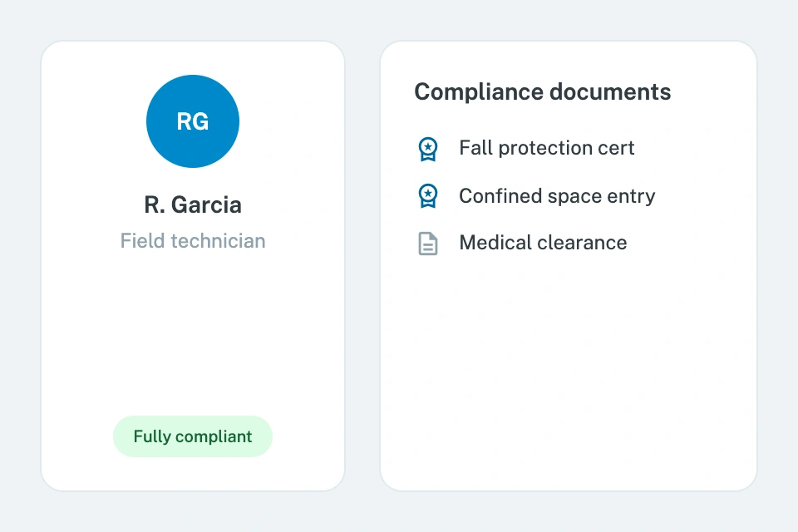The height and width of the screenshot is (532, 798).
Task: Click the Confined space entry ribbon icon
Action: 428,196
